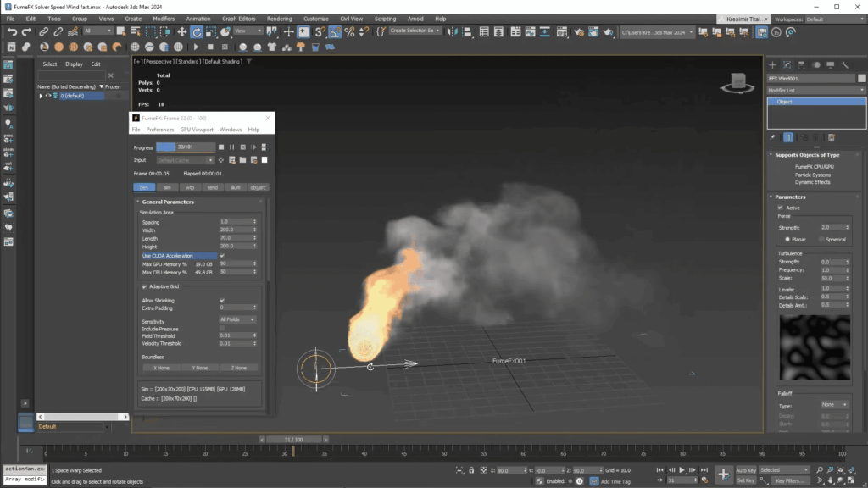Click the FumeFX input pick crosshair icon
Image resolution: width=868 pixels, height=488 pixels.
point(221,160)
